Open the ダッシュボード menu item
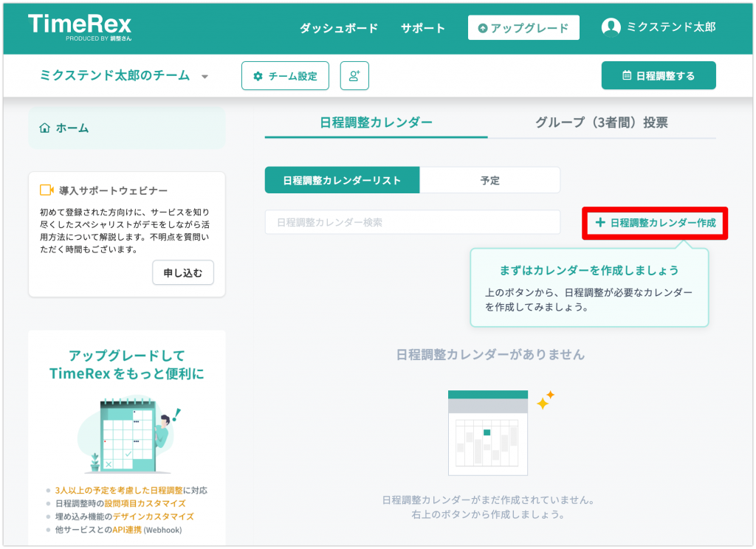 338,27
